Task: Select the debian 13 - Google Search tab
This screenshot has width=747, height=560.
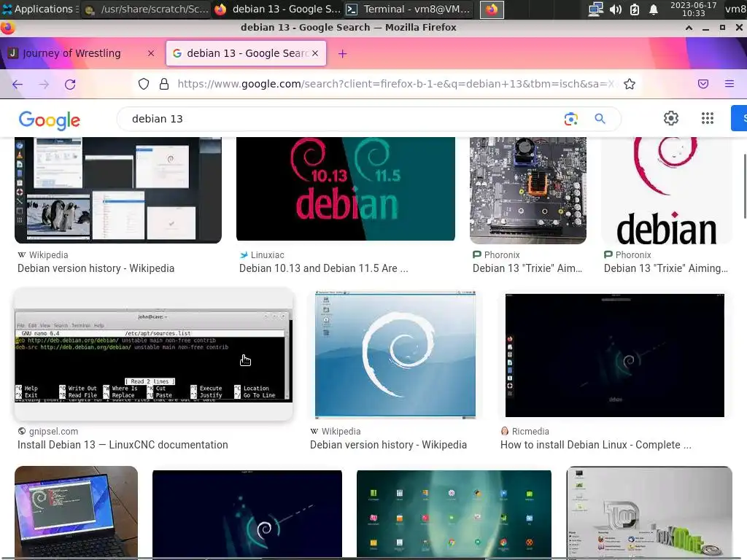Action: coord(246,53)
